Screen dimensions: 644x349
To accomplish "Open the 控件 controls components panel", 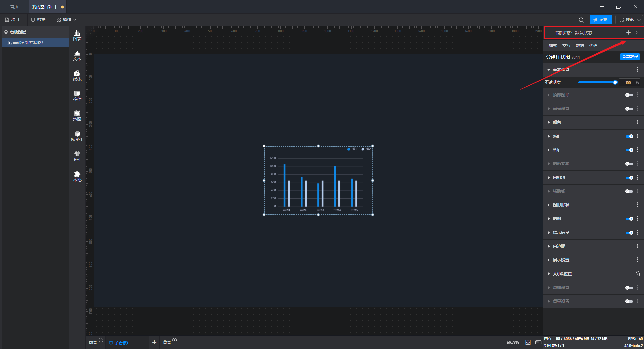I will tap(77, 96).
